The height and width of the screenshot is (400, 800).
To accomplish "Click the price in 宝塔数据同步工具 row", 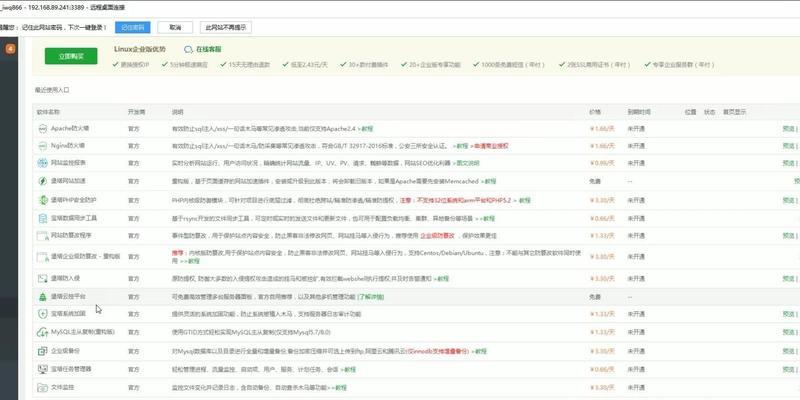I will [602, 218].
